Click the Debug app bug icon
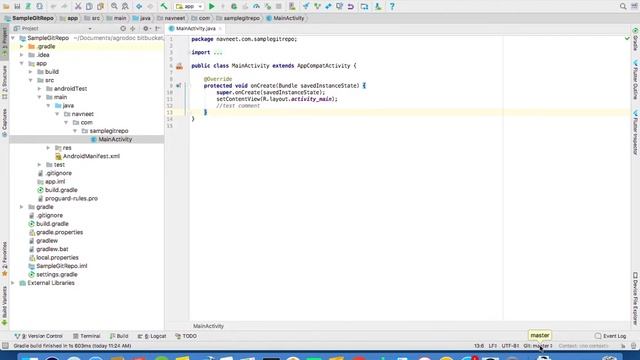This screenshot has width=640, height=360. (x=234, y=7)
